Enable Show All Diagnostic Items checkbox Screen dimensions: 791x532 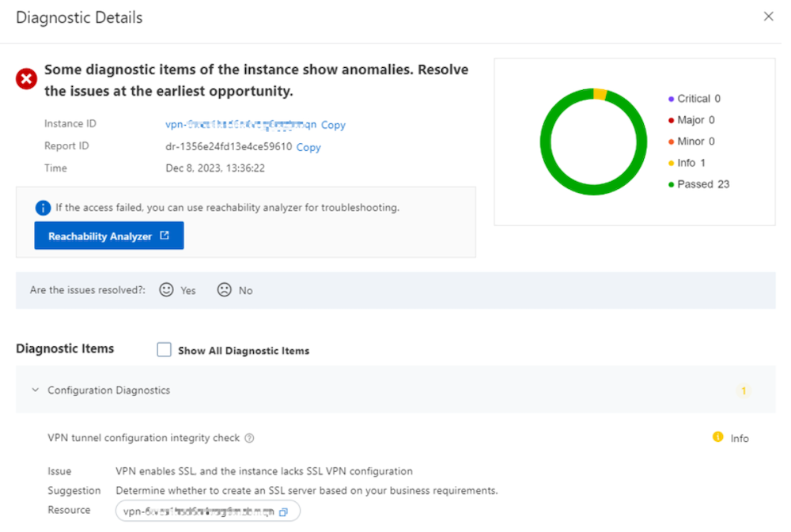click(x=164, y=350)
